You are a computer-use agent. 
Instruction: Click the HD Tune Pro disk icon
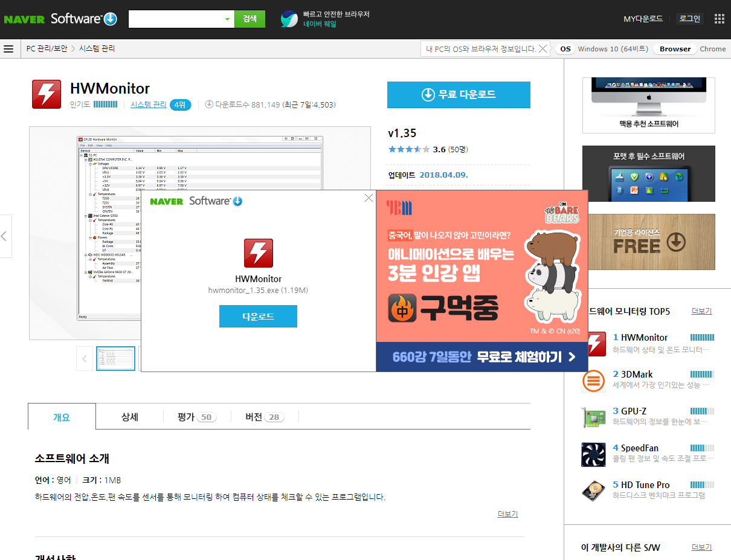[x=593, y=491]
